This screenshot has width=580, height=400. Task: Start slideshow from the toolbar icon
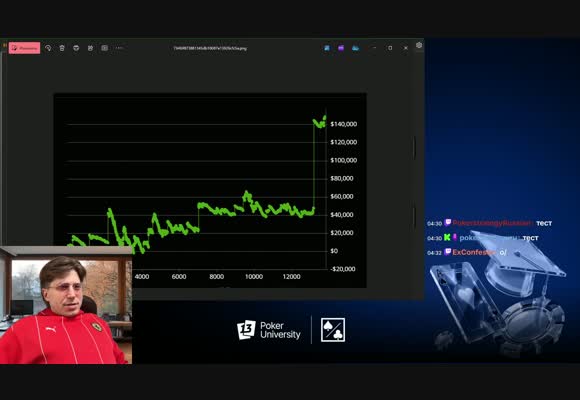click(x=105, y=48)
